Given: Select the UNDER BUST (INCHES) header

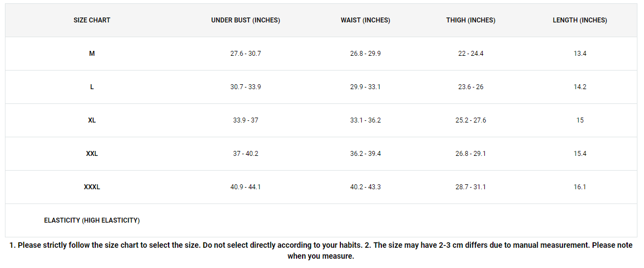Looking at the screenshot, I should (246, 20).
